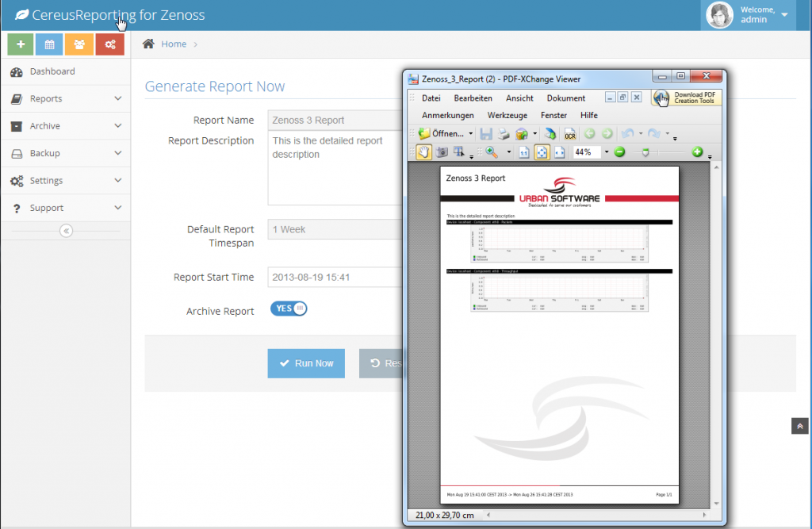Open the Ansicht menu
This screenshot has width=812, height=529.
(519, 98)
